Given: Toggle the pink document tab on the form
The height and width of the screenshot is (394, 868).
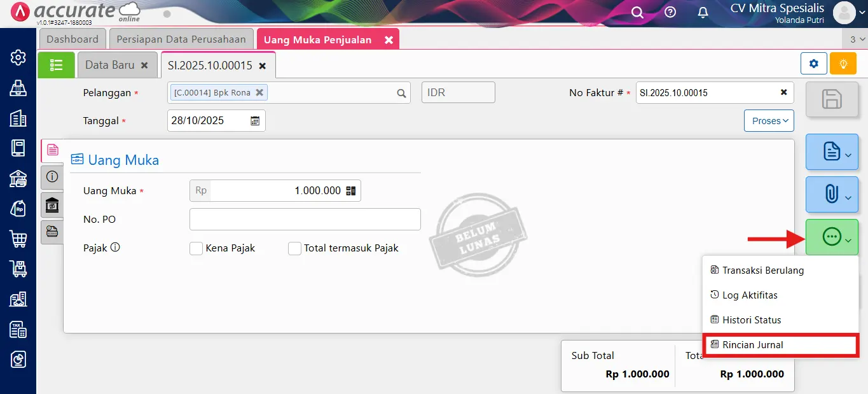Looking at the screenshot, I should click(x=52, y=150).
